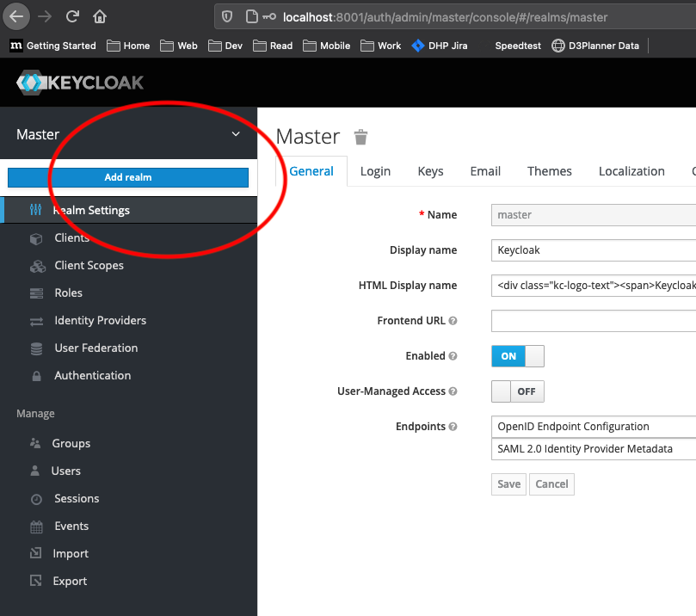Screen dimensions: 696x616
Task: Click the Sessions clock icon
Action: pyautogui.click(x=36, y=499)
